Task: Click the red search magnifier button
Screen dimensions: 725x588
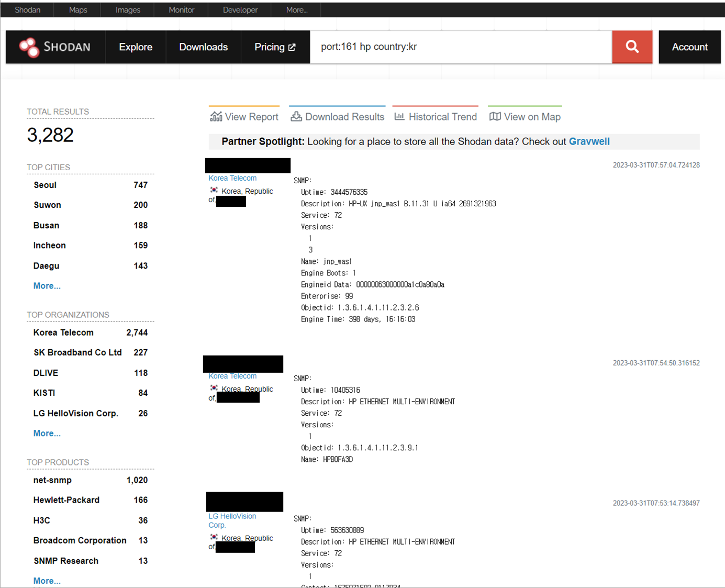Action: coord(632,47)
